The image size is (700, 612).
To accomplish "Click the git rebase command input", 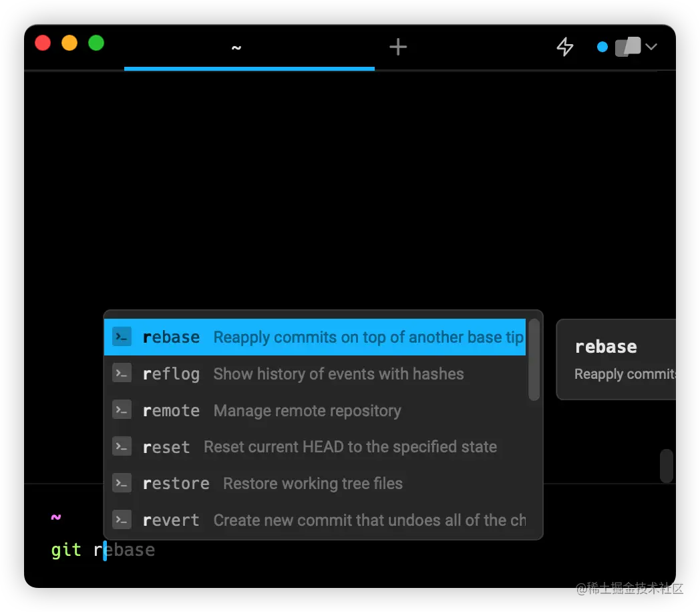I will pyautogui.click(x=103, y=550).
